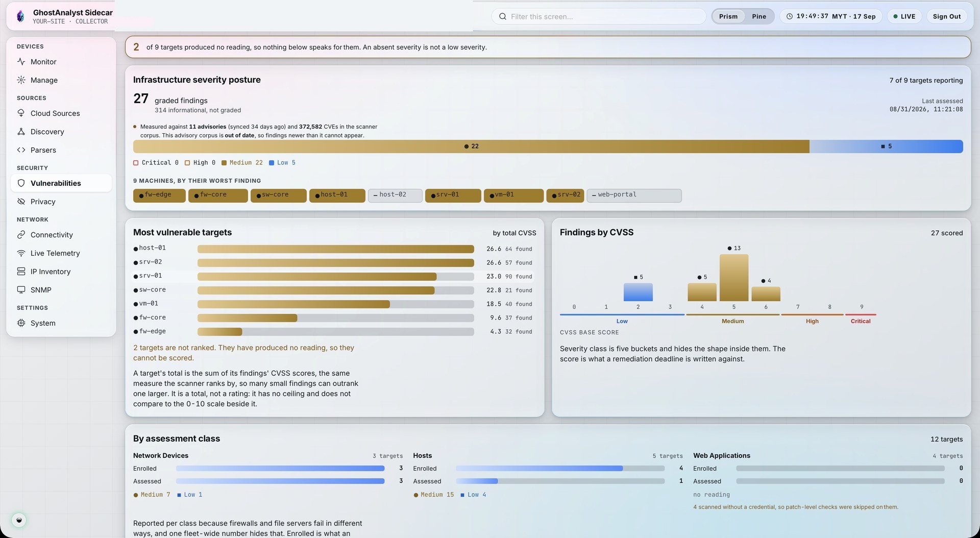Open the Monitor page

point(61,62)
